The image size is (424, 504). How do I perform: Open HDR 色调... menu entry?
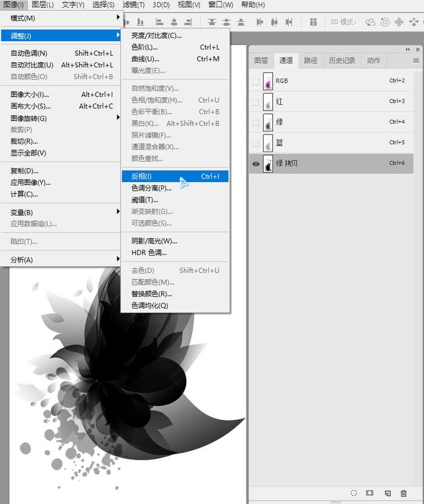point(175,252)
